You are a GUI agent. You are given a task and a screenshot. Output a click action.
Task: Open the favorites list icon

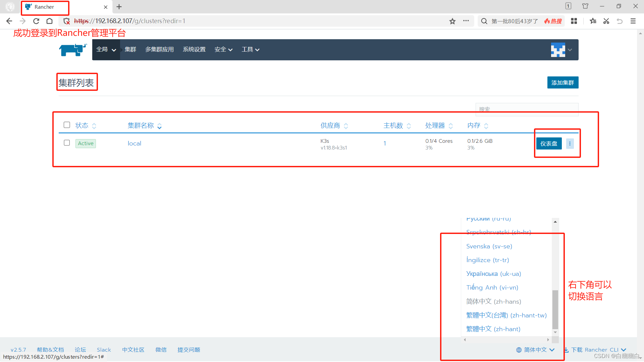(593, 21)
